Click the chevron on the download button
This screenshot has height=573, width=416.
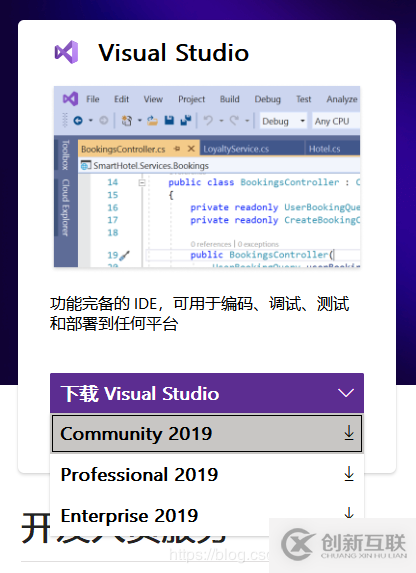tap(346, 393)
